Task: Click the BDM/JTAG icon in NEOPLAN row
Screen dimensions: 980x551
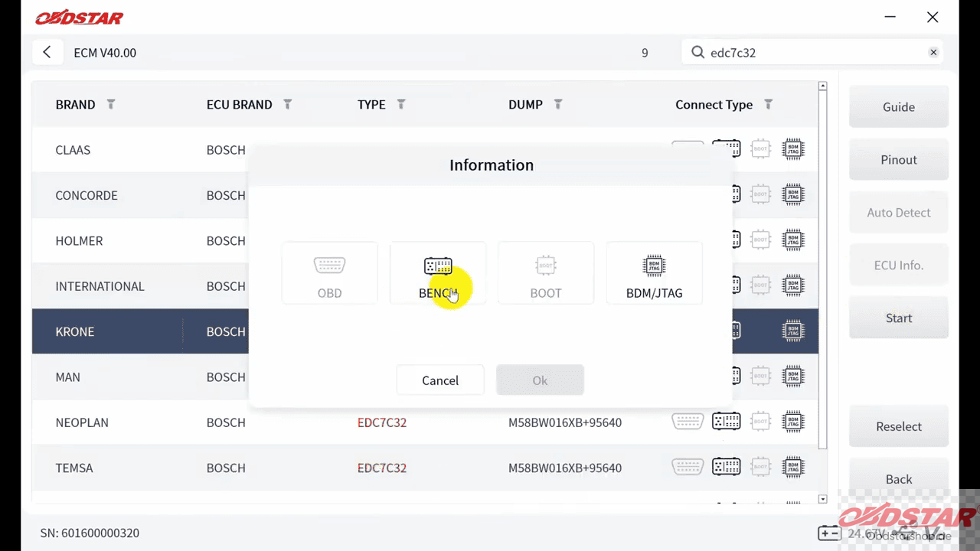Action: [x=793, y=422]
